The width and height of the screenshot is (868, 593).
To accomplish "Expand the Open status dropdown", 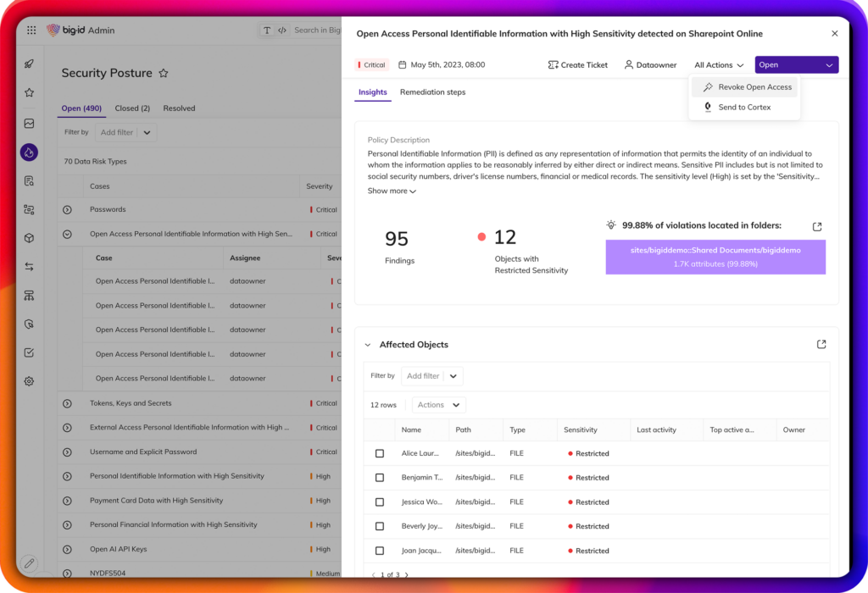I will 796,65.
